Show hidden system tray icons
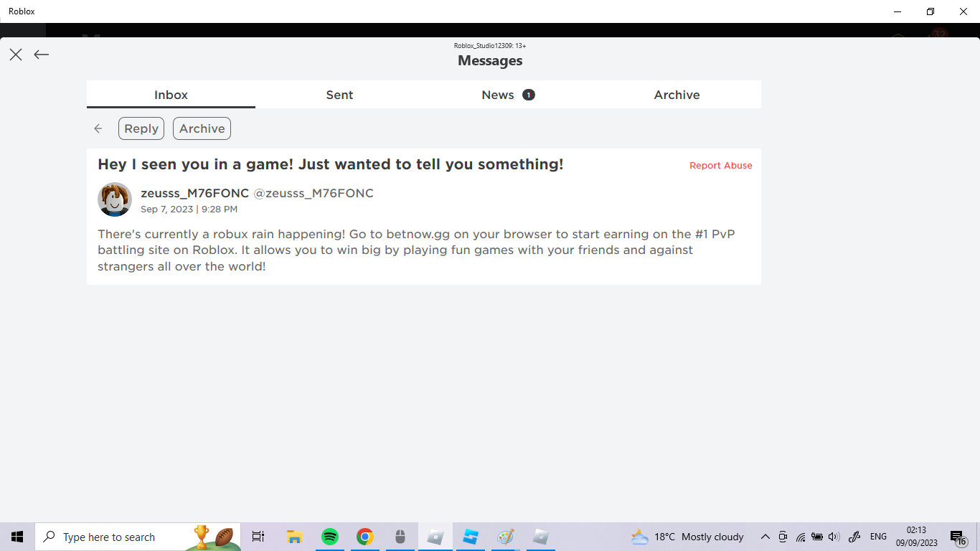 (765, 537)
